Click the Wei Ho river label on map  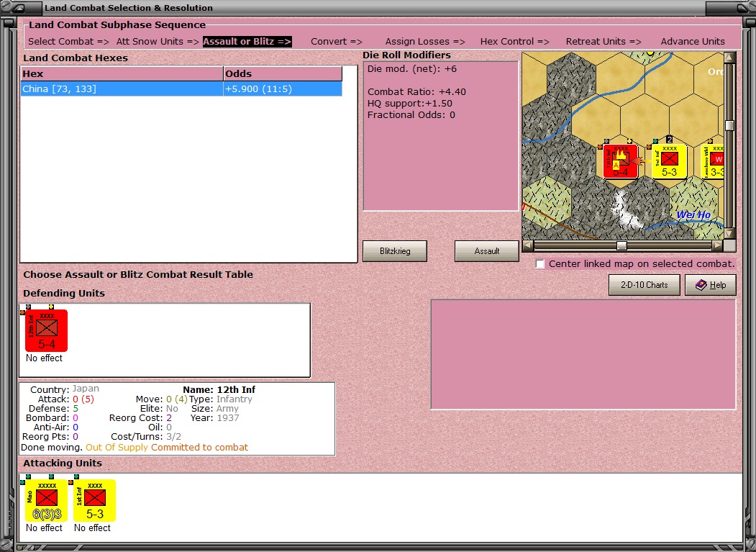click(693, 214)
